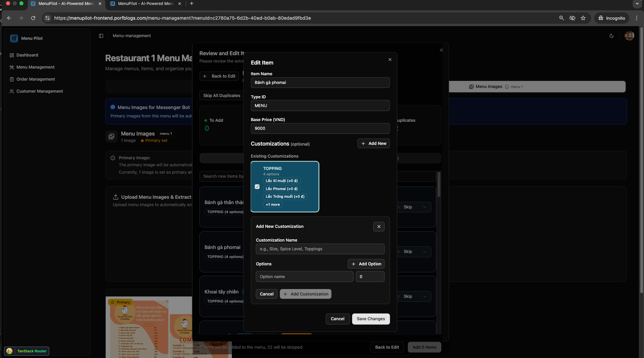This screenshot has height=358, width=644.
Task: Cancel the new customization form
Action: tap(267, 294)
